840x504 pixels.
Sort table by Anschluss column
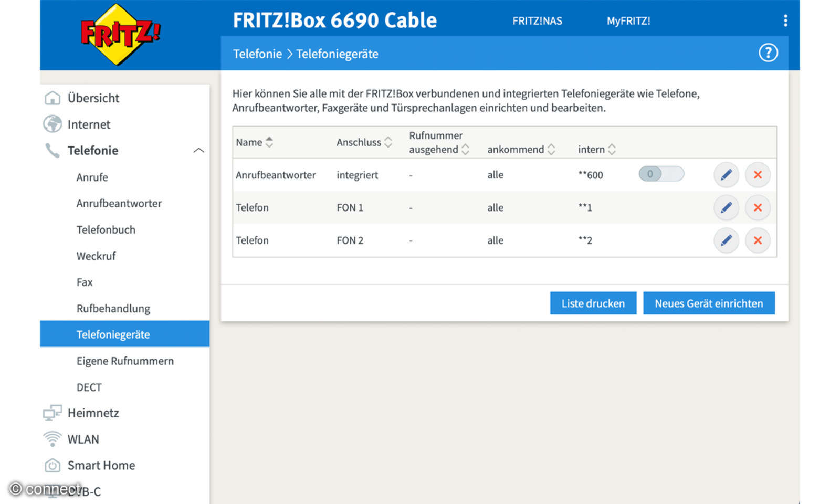point(387,142)
